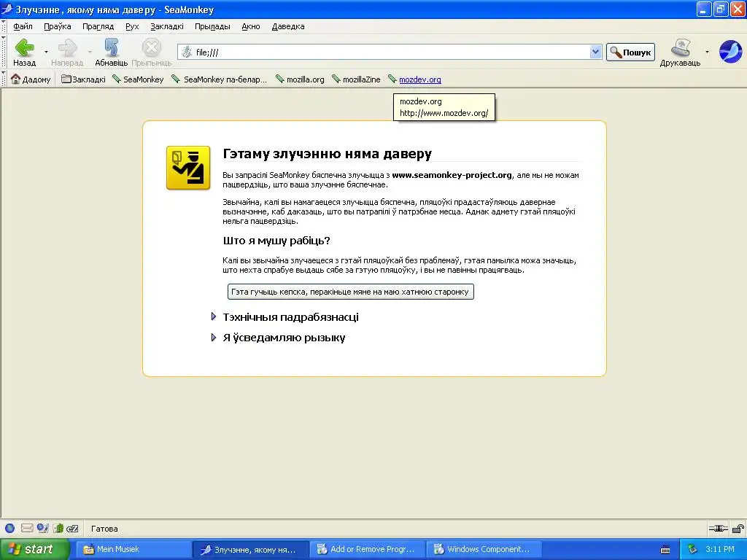Viewport: 747px width, 560px height.
Task: Open the Праўка menu
Action: click(x=57, y=26)
